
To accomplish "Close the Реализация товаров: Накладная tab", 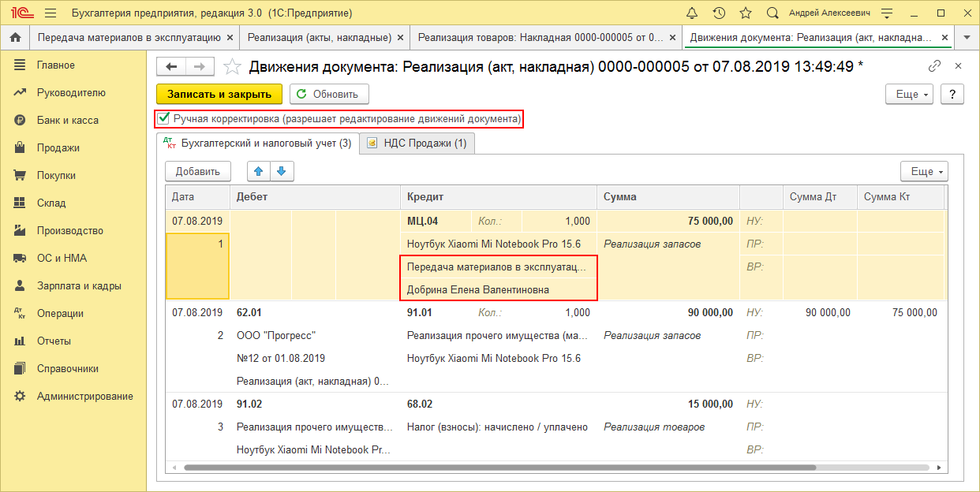I will (672, 37).
